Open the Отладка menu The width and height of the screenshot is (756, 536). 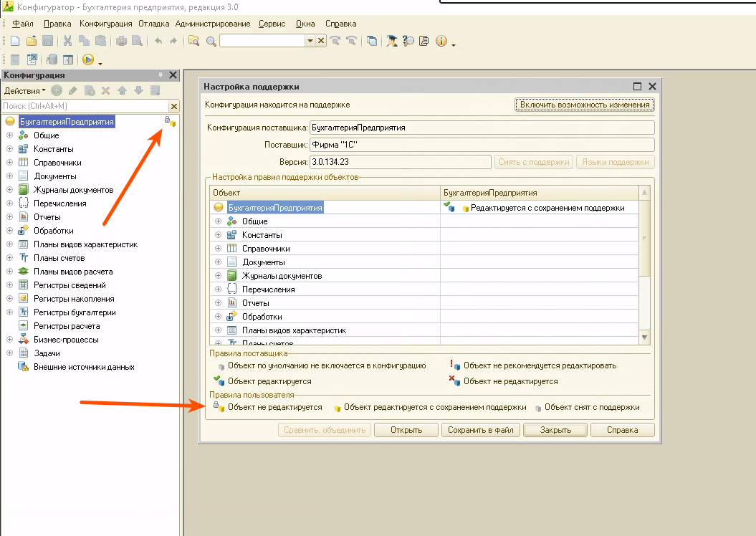tap(154, 24)
